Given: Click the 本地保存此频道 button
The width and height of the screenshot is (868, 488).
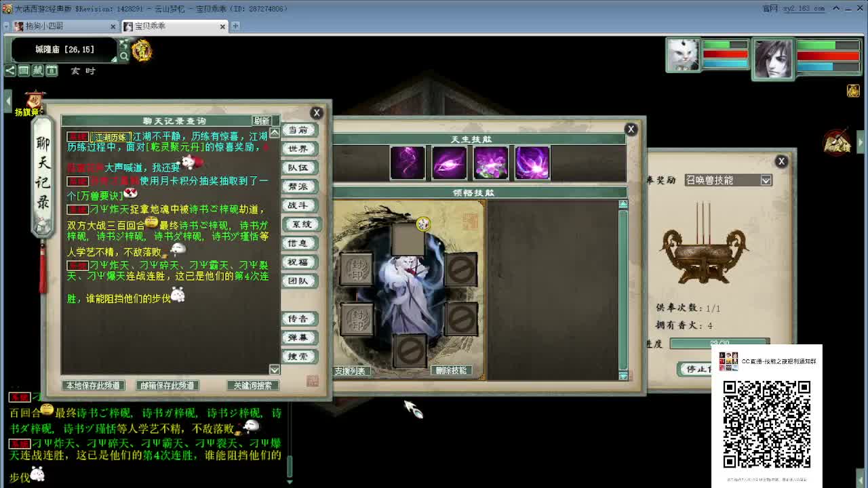Looking at the screenshot, I should (93, 385).
